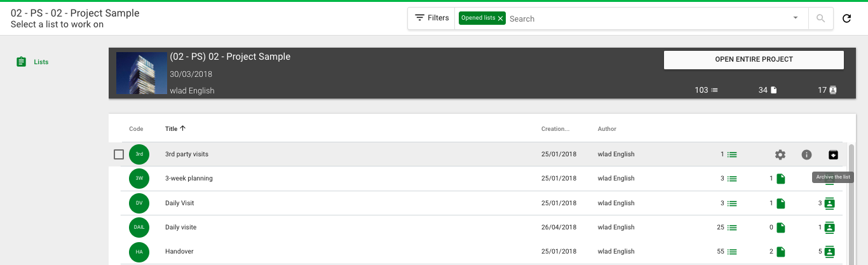The width and height of the screenshot is (868, 265).
Task: Click the list items icon for 3rd party visits
Action: click(x=732, y=154)
